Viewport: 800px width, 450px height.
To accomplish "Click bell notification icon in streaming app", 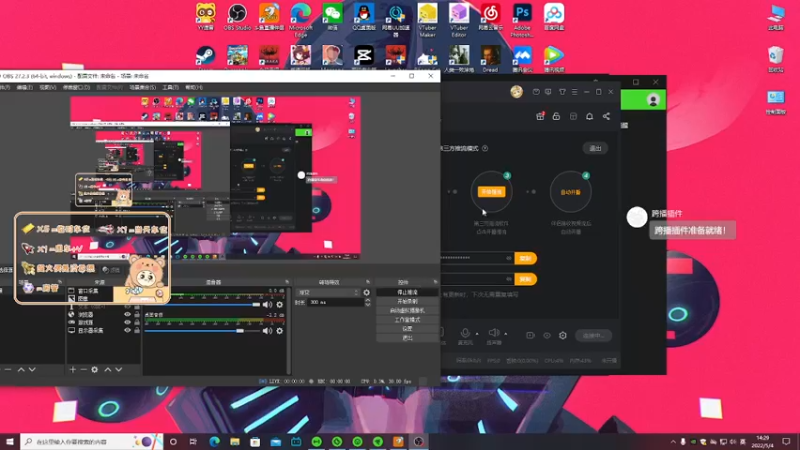I will [x=589, y=116].
